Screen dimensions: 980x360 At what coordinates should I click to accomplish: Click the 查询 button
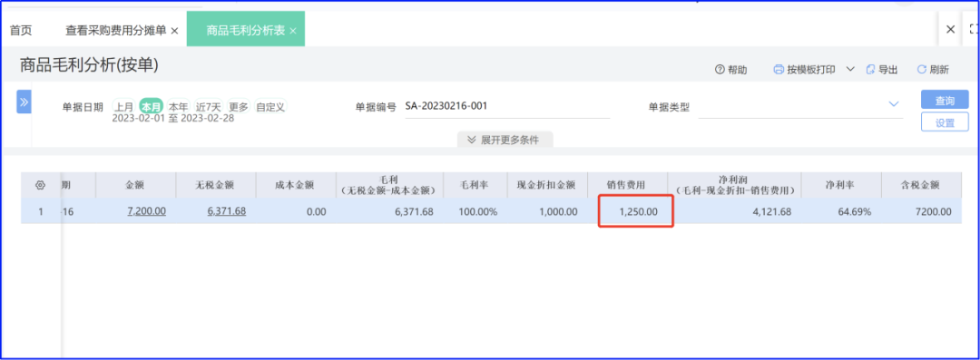point(945,100)
